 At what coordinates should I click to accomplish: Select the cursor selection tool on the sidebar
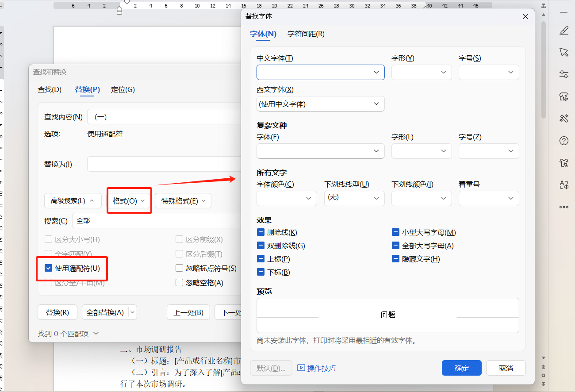[x=564, y=52]
